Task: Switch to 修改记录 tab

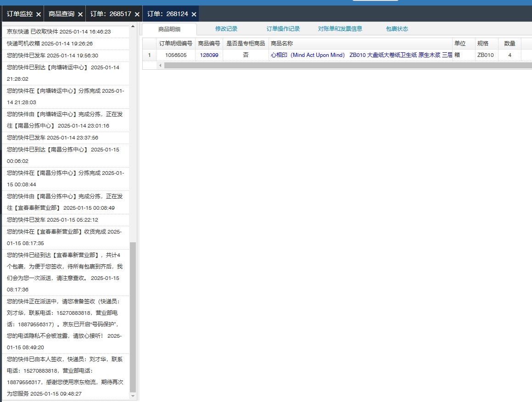Action: pos(226,29)
